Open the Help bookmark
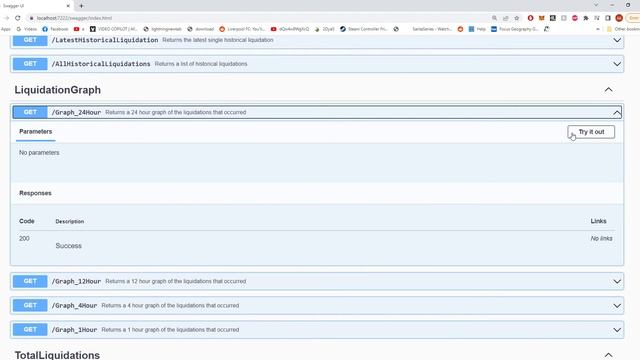 point(477,29)
